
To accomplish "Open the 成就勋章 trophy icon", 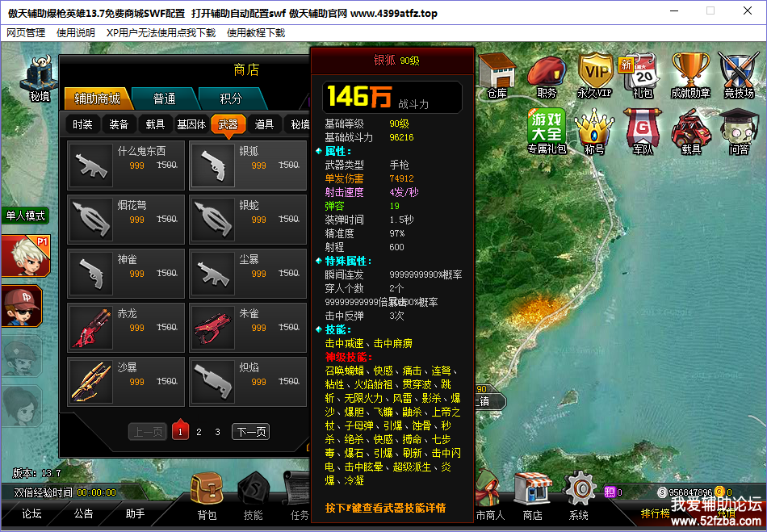I will 690,76.
